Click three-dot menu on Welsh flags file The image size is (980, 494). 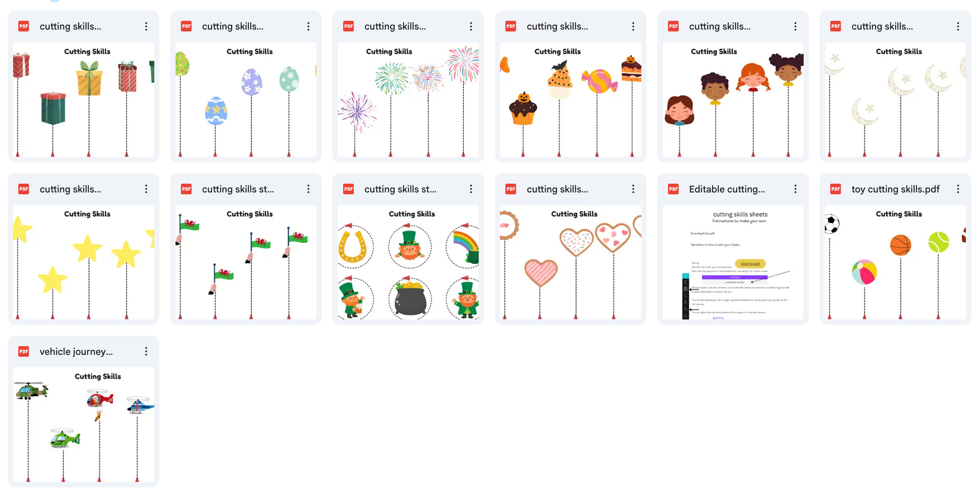(308, 189)
